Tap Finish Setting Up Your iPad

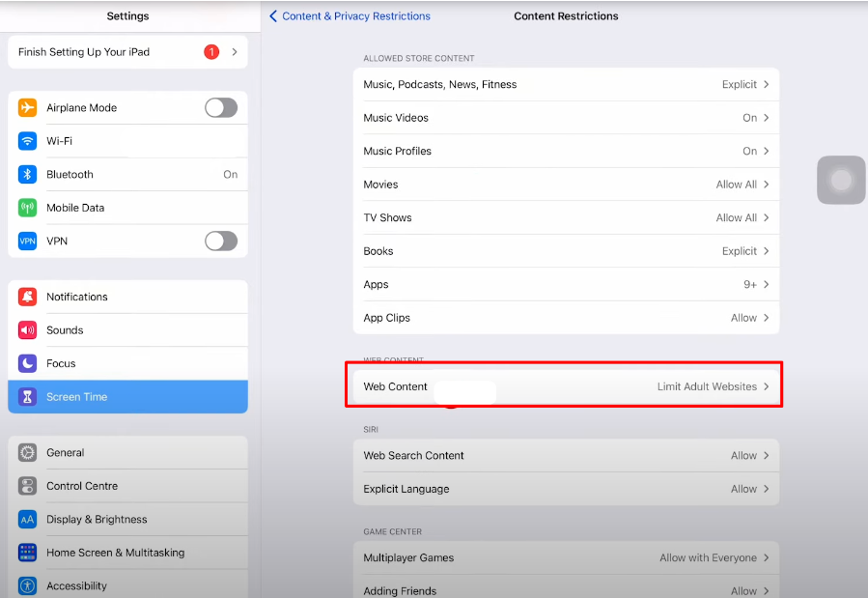pos(127,52)
